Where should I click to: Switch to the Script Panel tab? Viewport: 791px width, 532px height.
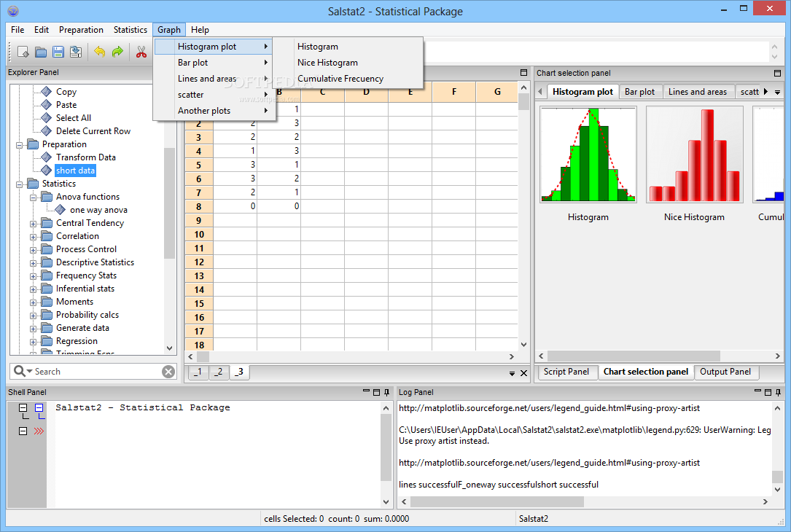point(566,372)
